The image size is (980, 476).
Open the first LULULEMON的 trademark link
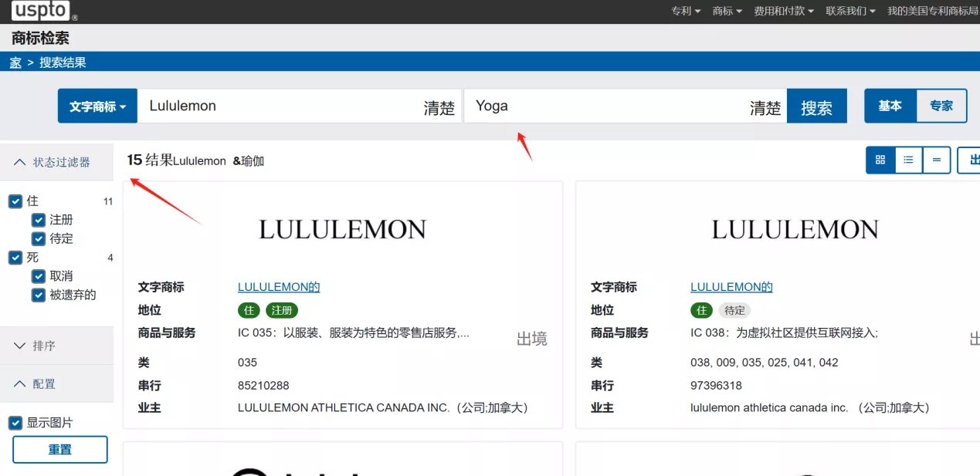click(278, 287)
